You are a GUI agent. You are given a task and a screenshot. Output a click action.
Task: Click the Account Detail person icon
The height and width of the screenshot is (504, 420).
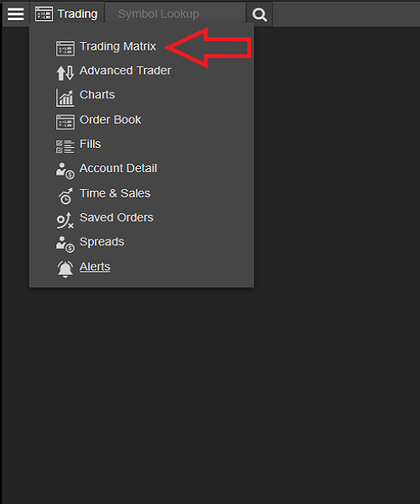[66, 171]
